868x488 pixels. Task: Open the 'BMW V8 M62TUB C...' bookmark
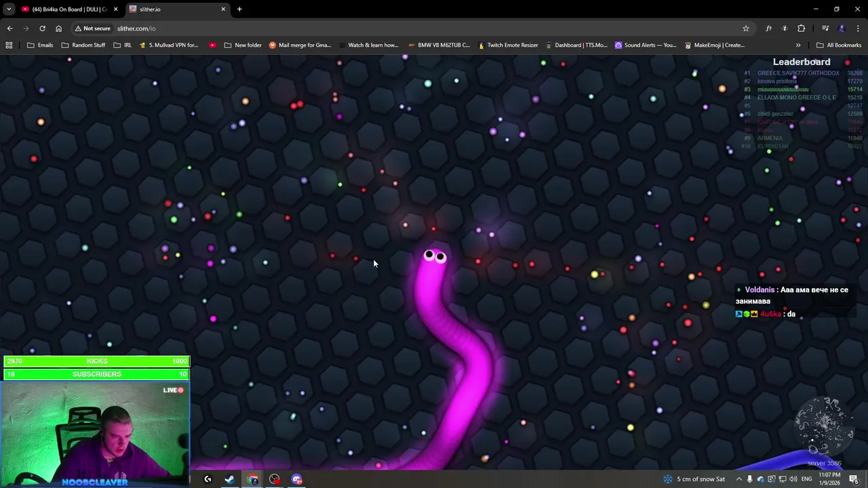[x=439, y=45]
